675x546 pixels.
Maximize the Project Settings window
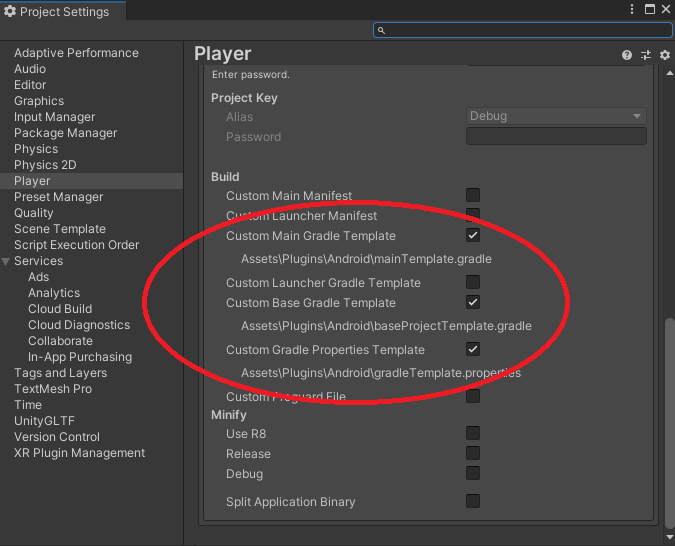click(x=650, y=9)
